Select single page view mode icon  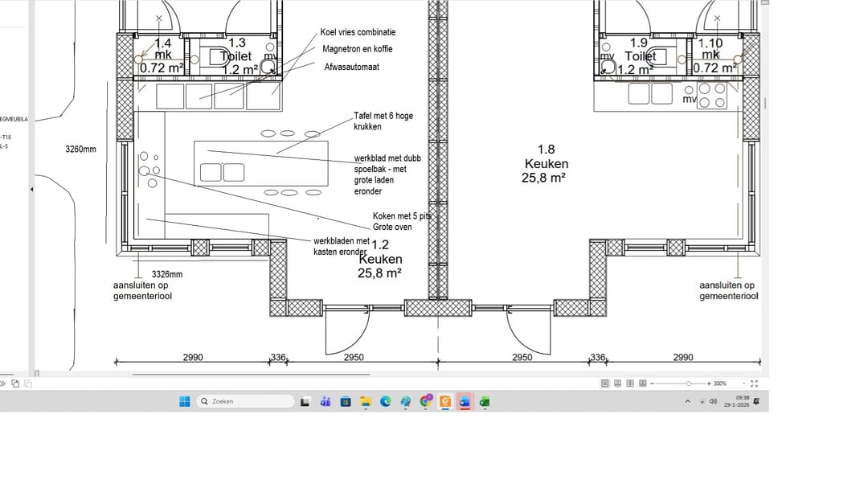tap(605, 383)
